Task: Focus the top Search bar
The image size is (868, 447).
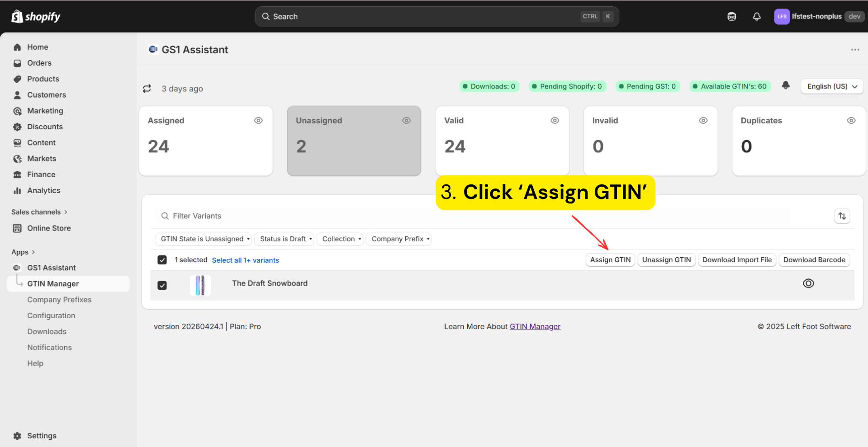Action: pyautogui.click(x=437, y=17)
